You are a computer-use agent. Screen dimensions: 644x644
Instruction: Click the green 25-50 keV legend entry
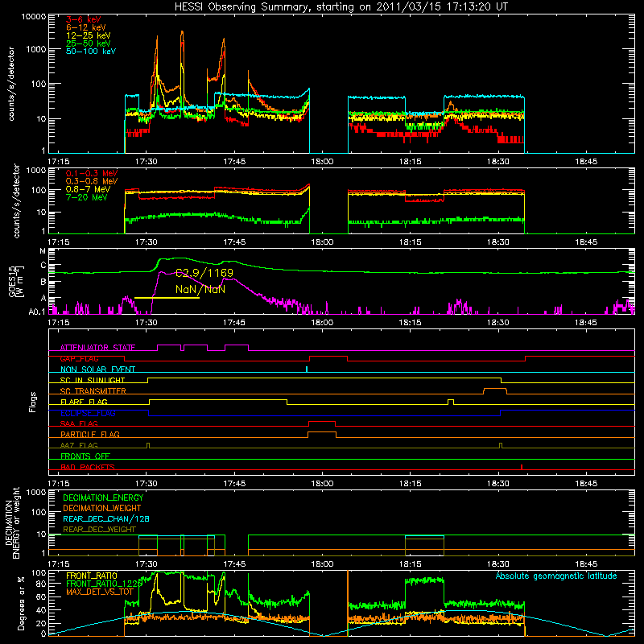click(x=89, y=43)
